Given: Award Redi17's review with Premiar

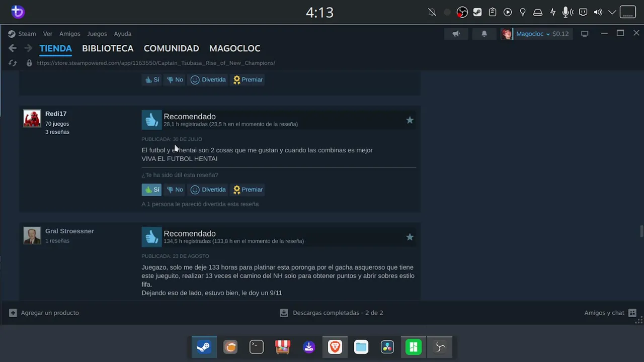Looking at the screenshot, I should tap(248, 190).
